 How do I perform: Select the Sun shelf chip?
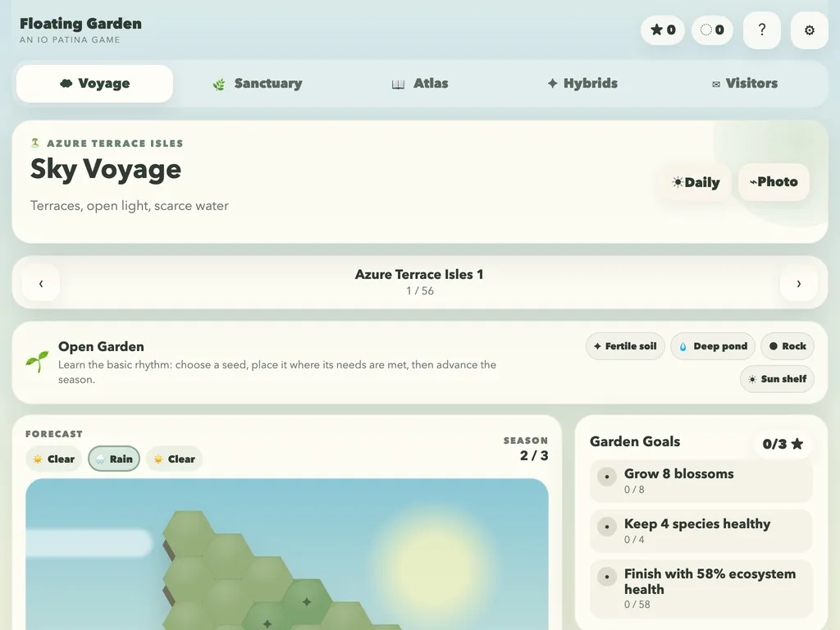pyautogui.click(x=778, y=379)
